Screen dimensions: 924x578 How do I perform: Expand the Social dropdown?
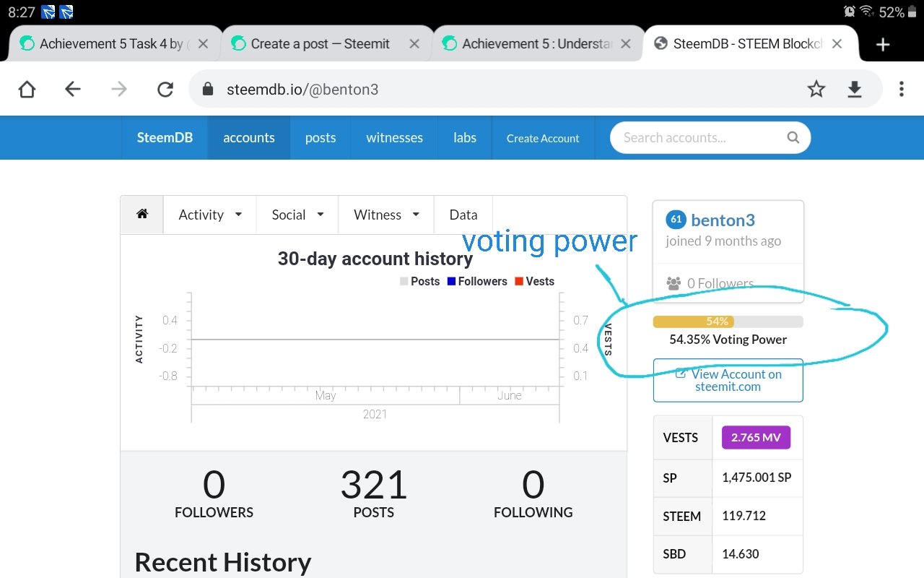297,215
